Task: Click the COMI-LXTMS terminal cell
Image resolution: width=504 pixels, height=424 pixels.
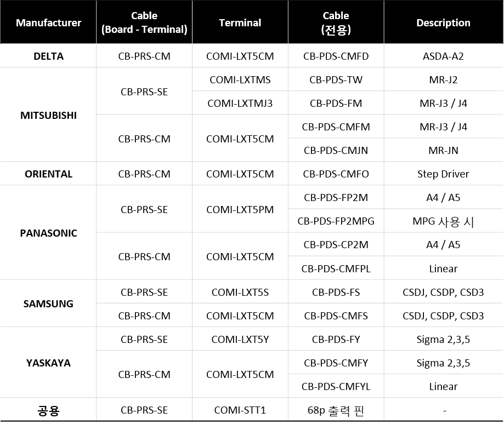Action: (x=240, y=80)
